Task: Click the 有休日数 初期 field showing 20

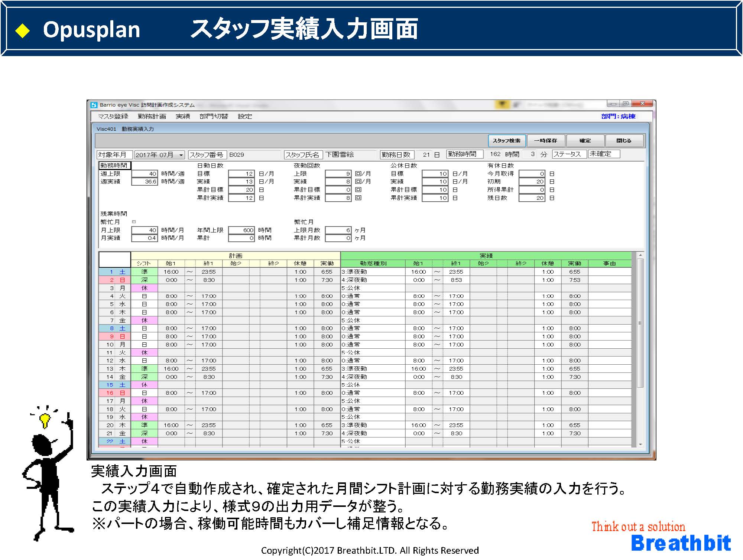Action: pos(532,182)
